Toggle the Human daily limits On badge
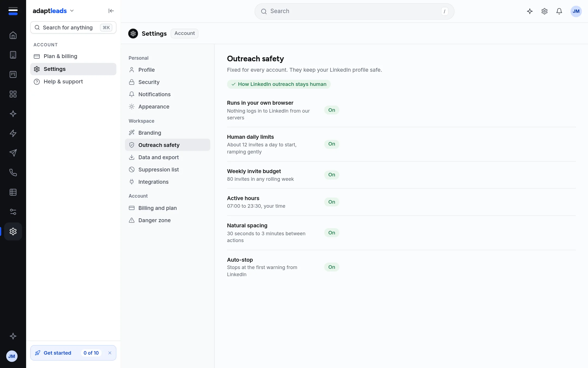Viewport: 588px width, 368px height. 332,144
